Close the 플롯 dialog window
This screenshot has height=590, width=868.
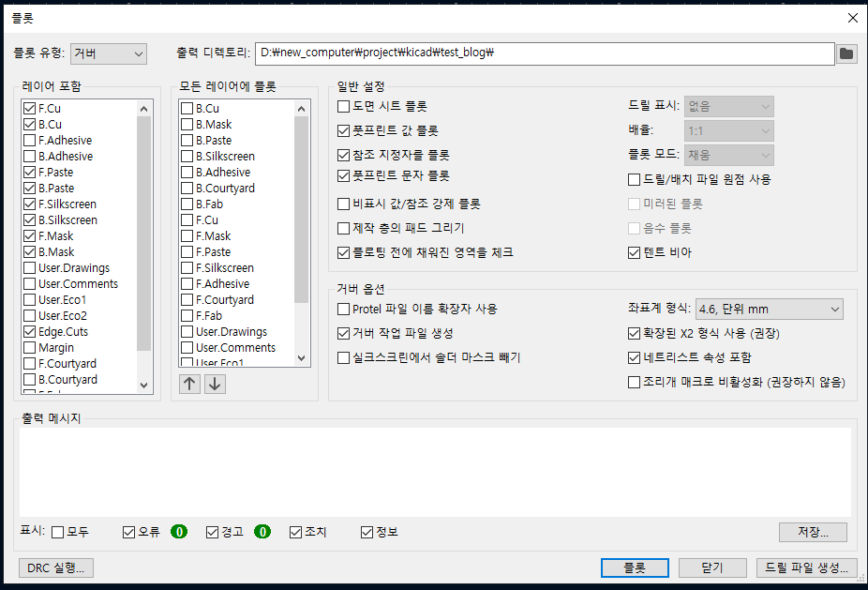coord(852,18)
